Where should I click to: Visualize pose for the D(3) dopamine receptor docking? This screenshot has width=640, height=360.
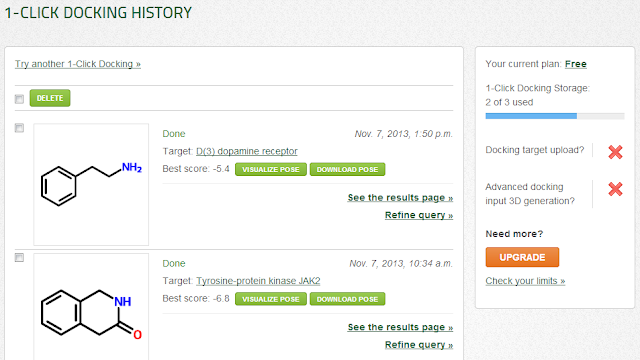click(271, 169)
